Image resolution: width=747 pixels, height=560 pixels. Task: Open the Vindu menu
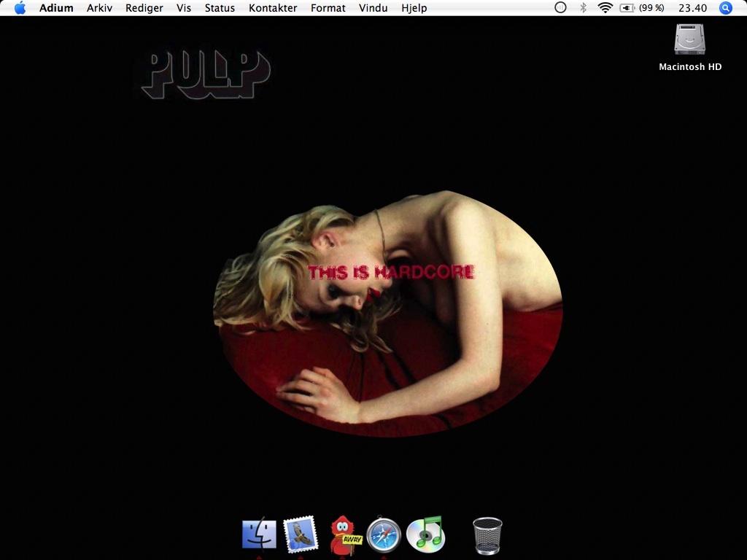pyautogui.click(x=373, y=8)
